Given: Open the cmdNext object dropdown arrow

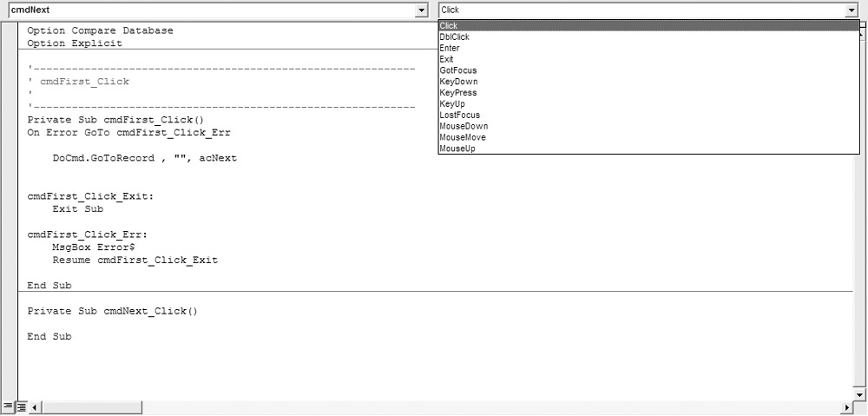Looking at the screenshot, I should 422,10.
